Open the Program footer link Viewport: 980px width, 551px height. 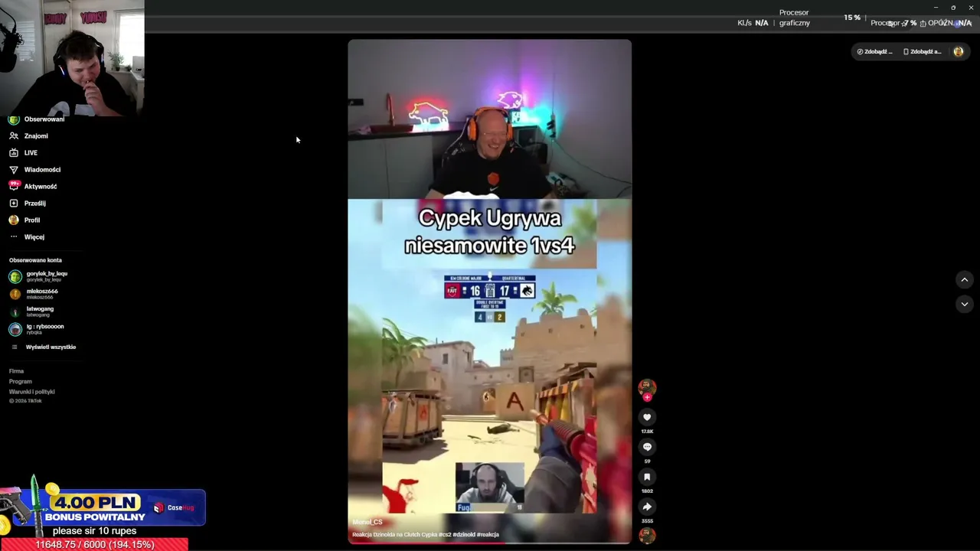21,381
